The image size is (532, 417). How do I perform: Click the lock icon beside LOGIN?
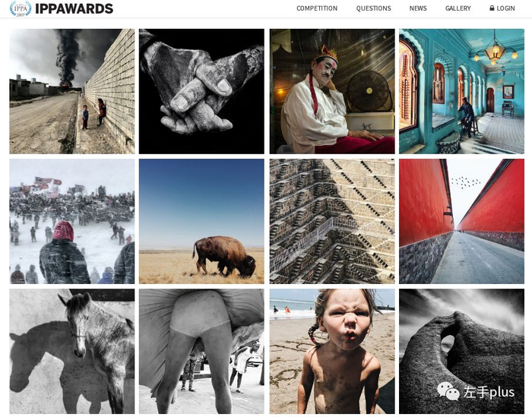[x=492, y=8]
